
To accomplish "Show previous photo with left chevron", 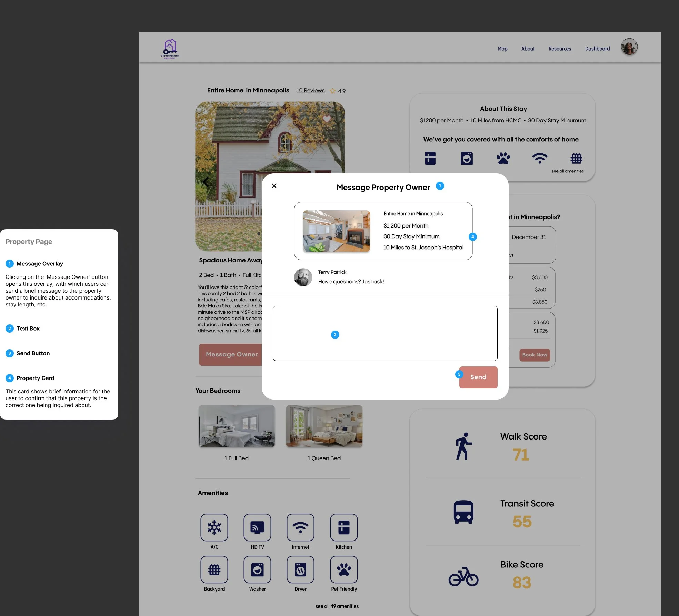I will pyautogui.click(x=206, y=182).
